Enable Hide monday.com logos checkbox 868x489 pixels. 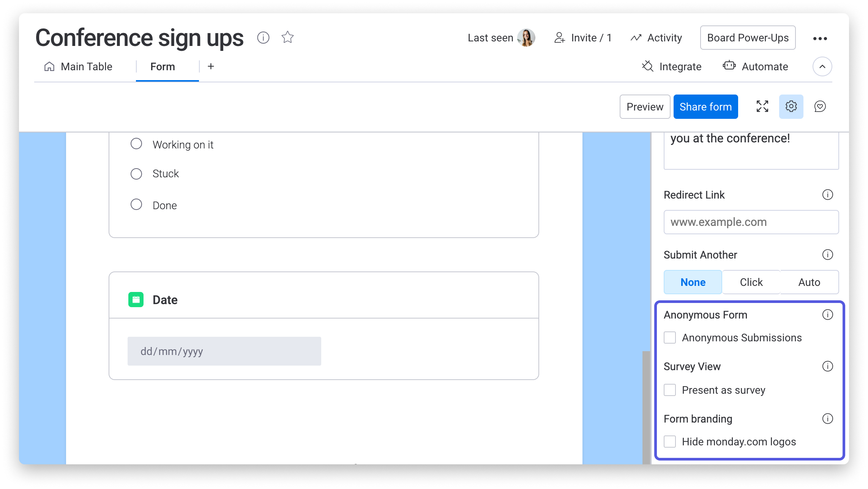[670, 441]
